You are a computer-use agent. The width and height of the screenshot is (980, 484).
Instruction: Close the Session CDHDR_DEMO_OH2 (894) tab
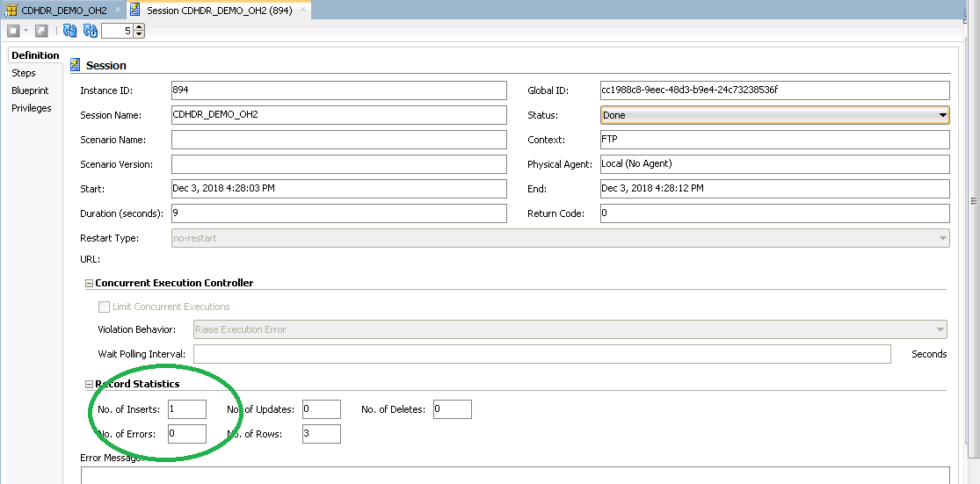[x=302, y=10]
